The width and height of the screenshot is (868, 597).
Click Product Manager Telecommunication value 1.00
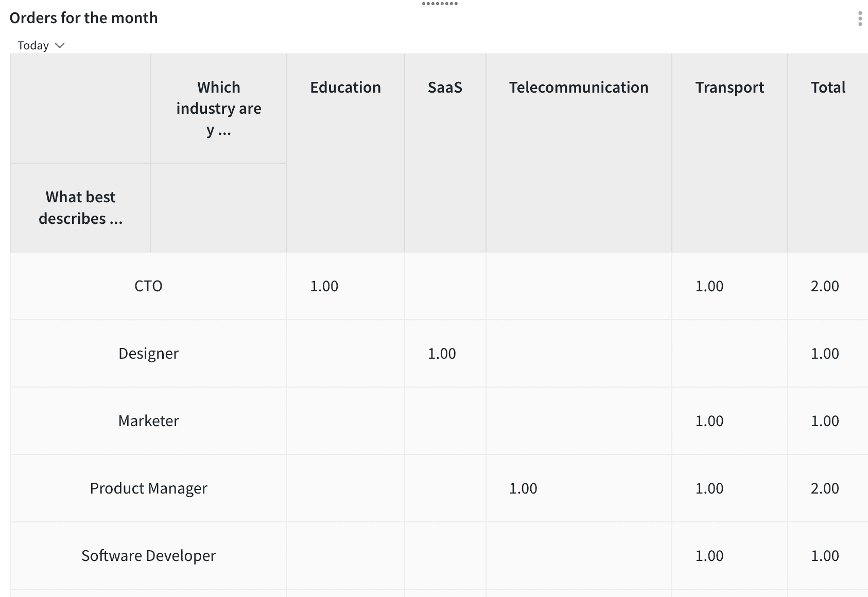(x=523, y=488)
